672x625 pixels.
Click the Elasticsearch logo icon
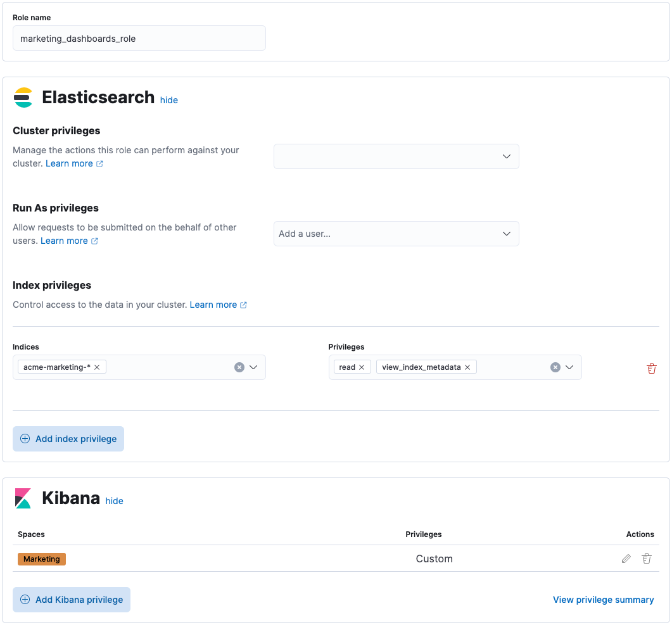click(23, 98)
